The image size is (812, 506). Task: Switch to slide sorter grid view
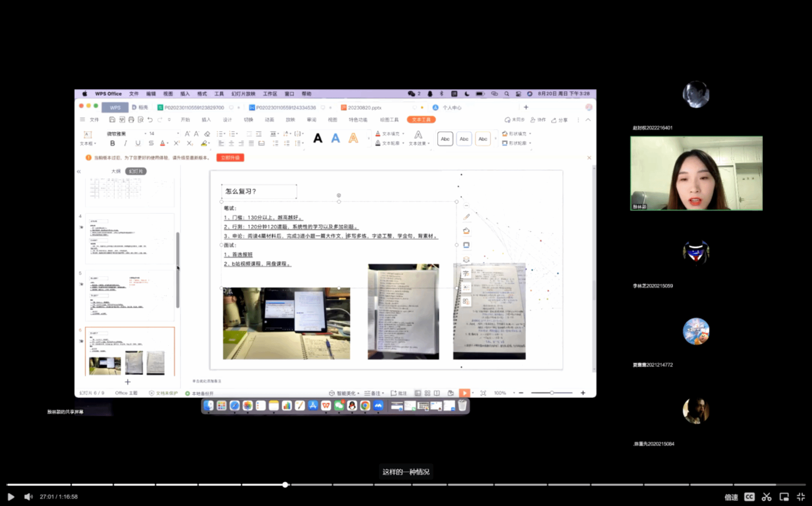pos(427,393)
